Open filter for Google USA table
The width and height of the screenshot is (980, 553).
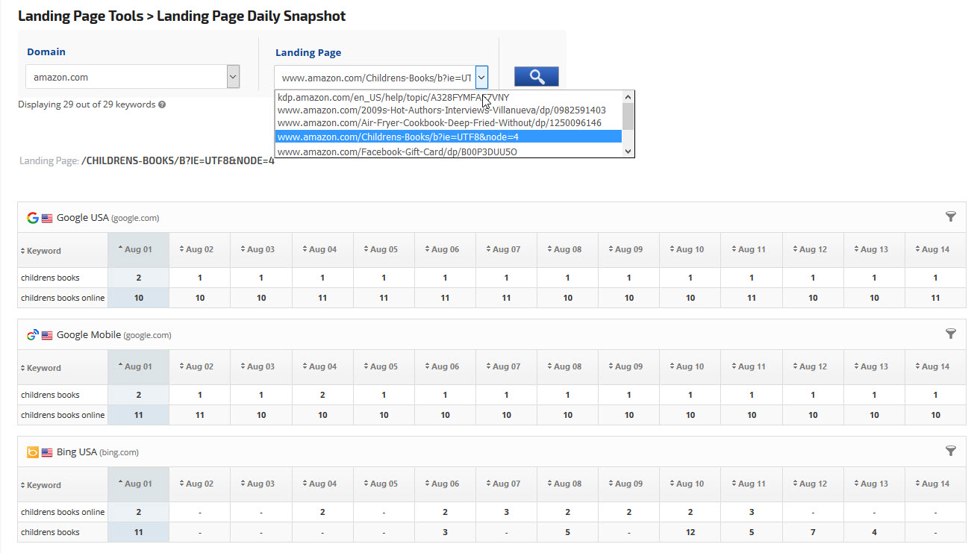pyautogui.click(x=950, y=216)
